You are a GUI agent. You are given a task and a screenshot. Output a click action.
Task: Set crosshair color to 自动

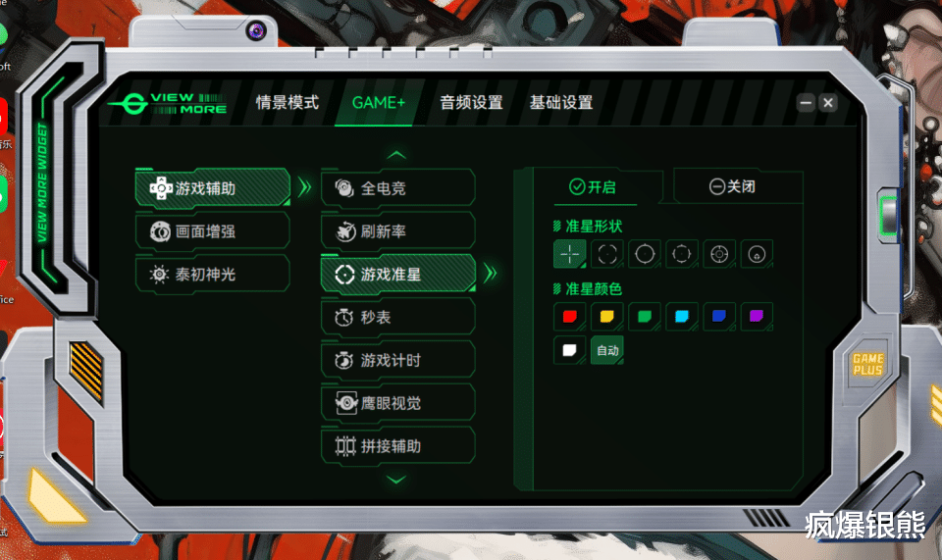(x=607, y=350)
